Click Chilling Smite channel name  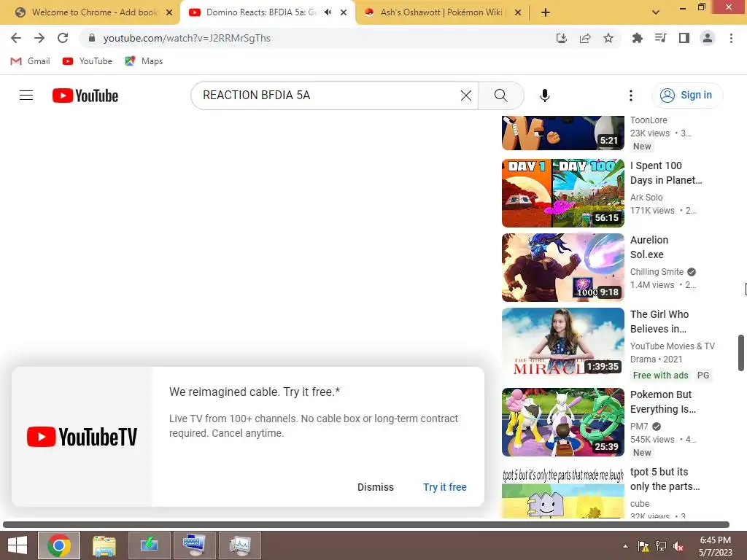pyautogui.click(x=657, y=272)
